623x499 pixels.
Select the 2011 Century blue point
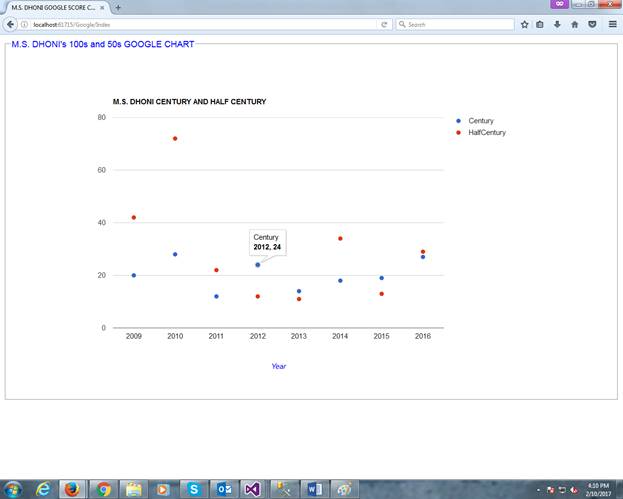pyautogui.click(x=216, y=296)
